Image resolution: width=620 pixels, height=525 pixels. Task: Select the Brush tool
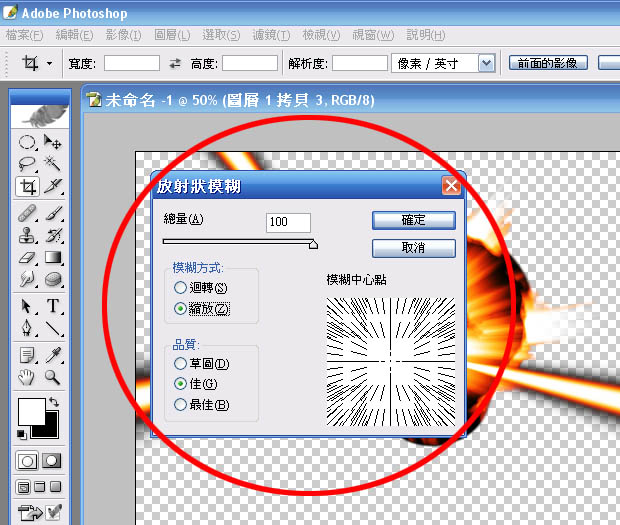coord(53,213)
